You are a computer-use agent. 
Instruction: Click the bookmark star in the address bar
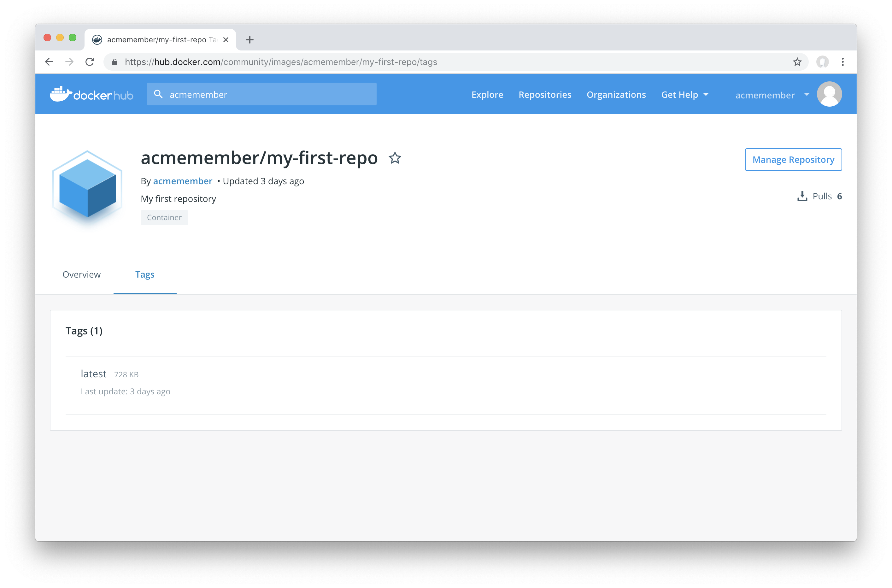pos(797,62)
